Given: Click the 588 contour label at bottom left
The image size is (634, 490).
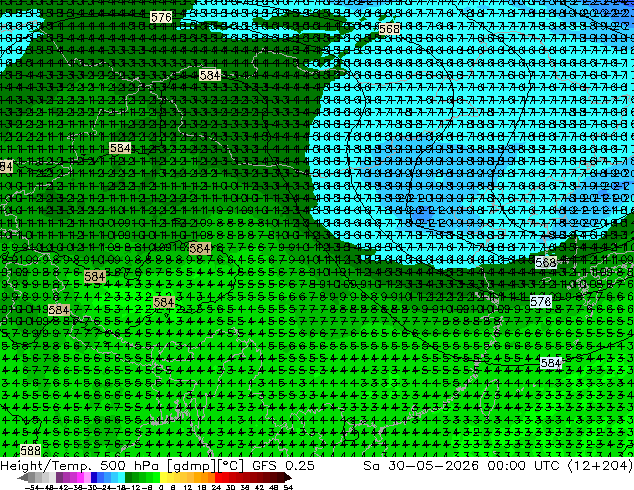Looking at the screenshot, I should click(x=30, y=450).
